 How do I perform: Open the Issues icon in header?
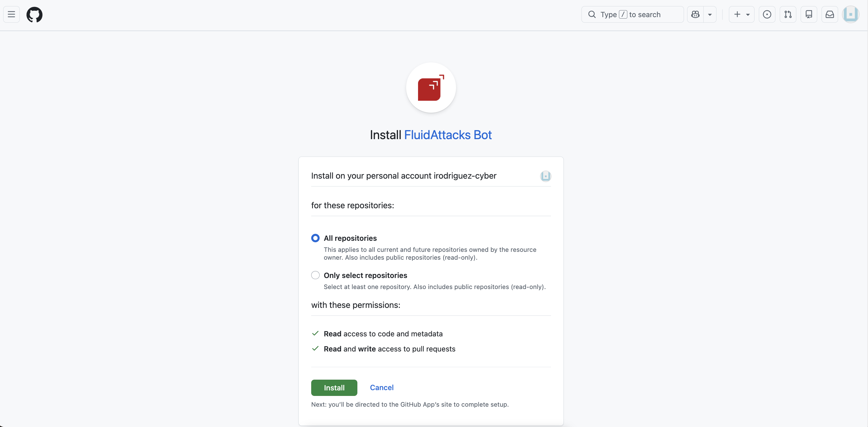(x=767, y=15)
